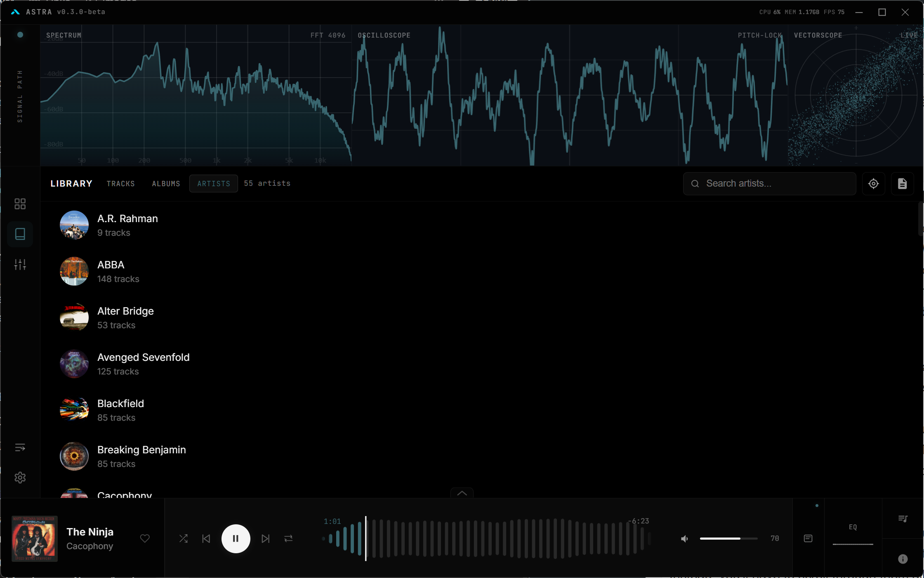Switch to the Albums tab

pyautogui.click(x=166, y=184)
